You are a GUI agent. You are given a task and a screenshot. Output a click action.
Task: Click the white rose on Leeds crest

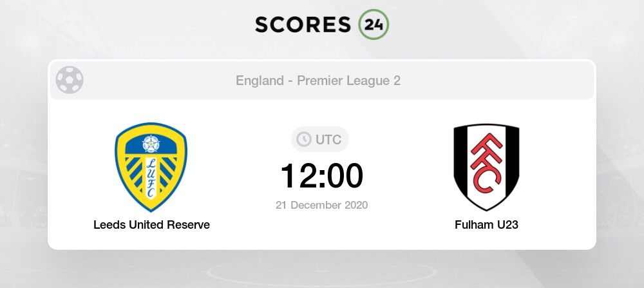pos(151,144)
